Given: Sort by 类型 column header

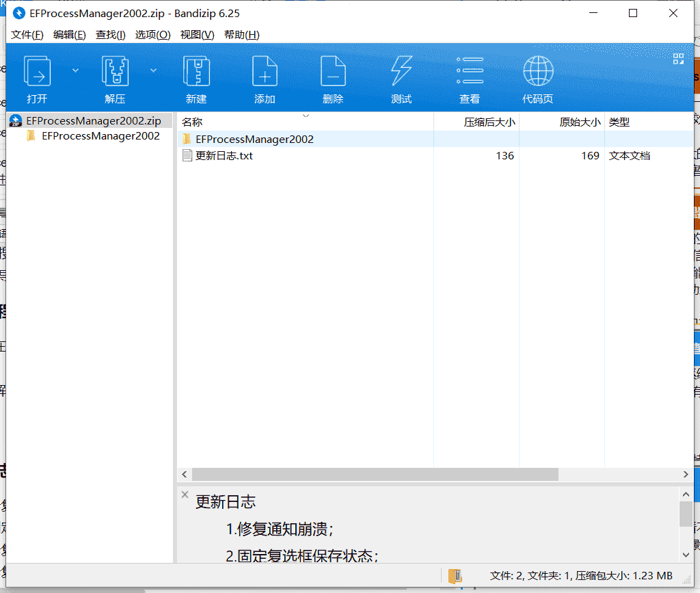Looking at the screenshot, I should (649, 122).
